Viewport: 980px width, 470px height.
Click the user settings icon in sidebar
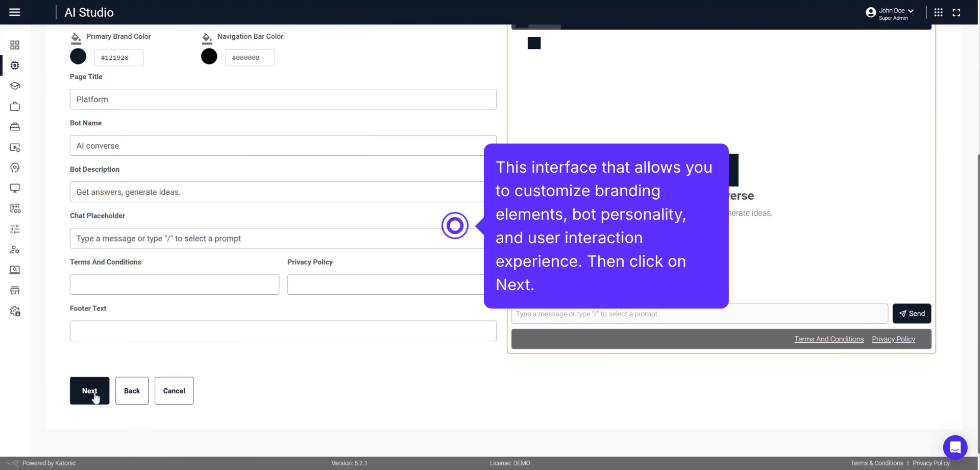(x=15, y=249)
